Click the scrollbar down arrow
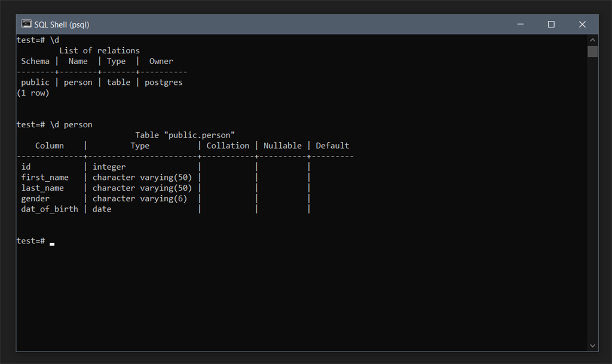Screen dimensions: 612x364 click(x=592, y=345)
